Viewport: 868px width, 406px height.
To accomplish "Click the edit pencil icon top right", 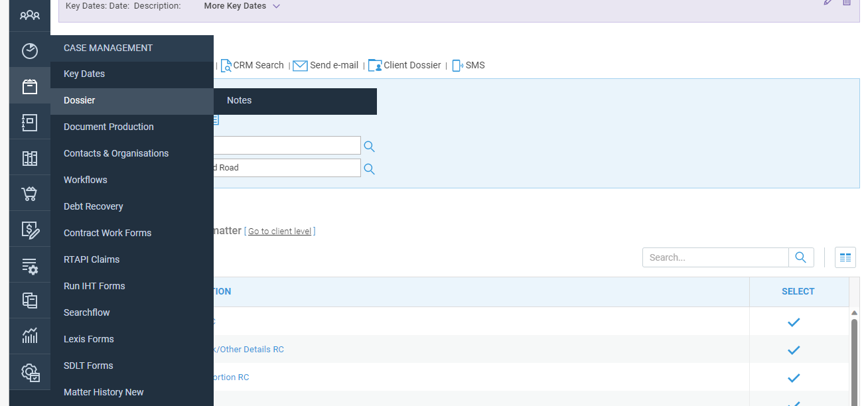I will point(828,3).
